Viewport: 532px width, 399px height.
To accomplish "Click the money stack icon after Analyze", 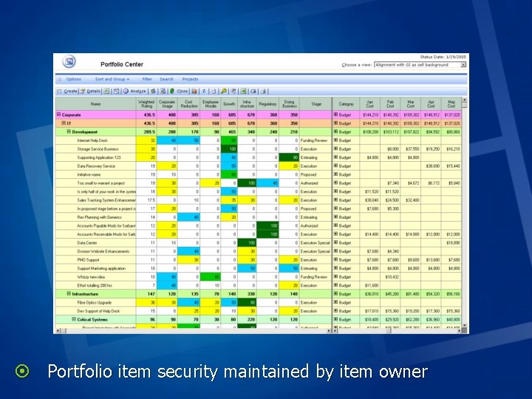I will [x=154, y=92].
